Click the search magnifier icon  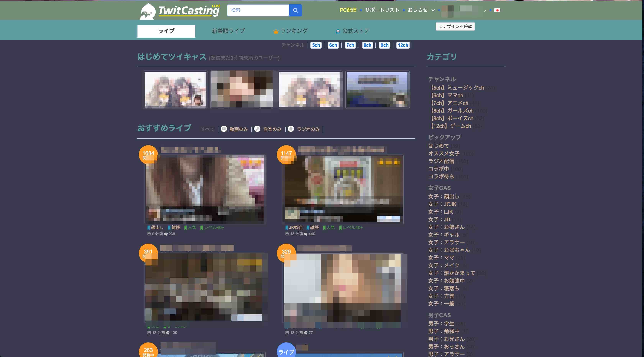pos(295,10)
